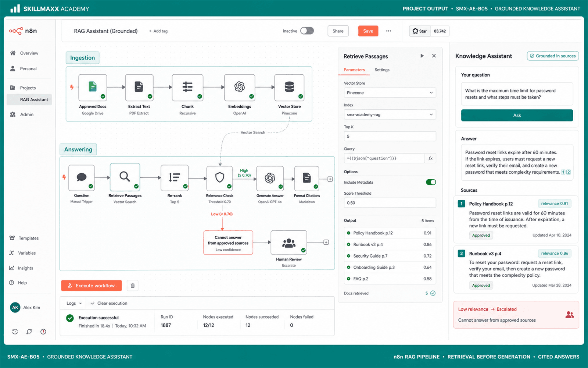Select the Extract Text PDF node
Image resolution: width=588 pixels, height=368 pixels.
tap(139, 88)
